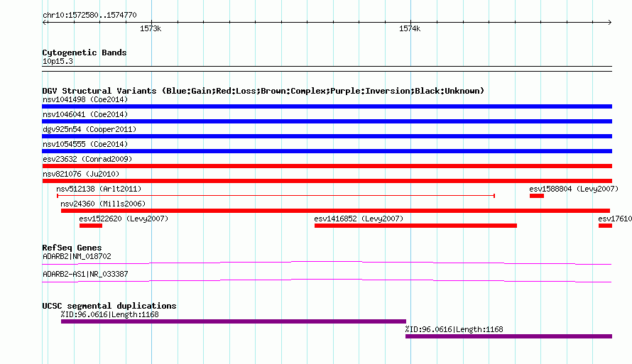Click the chr10:1572580..1574770 coordinate label
Screen dimensions: 632x364
click(x=89, y=15)
